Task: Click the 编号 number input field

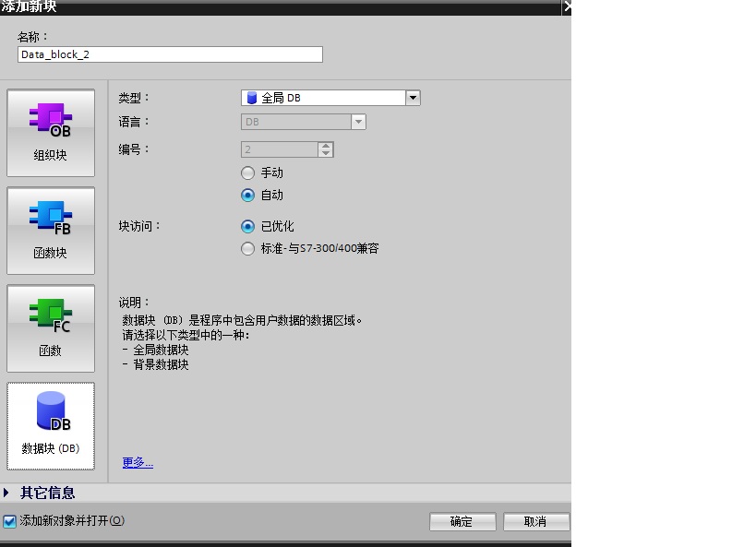Action: pos(280,149)
